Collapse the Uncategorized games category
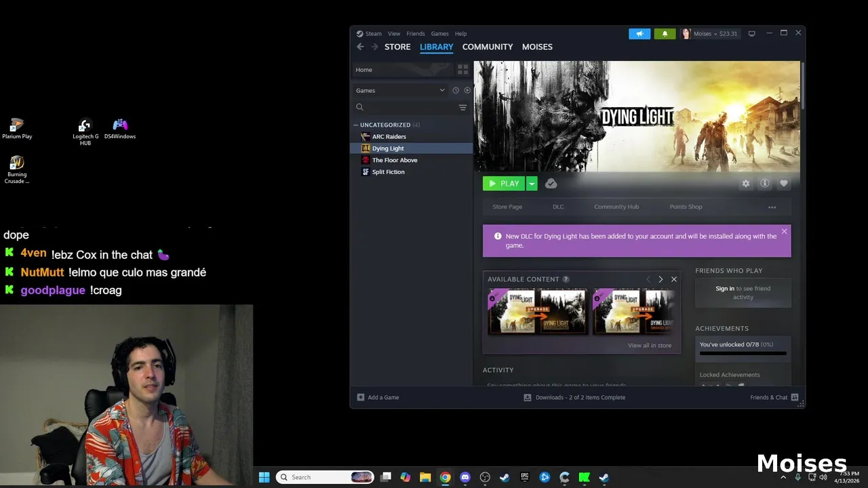The image size is (868, 488). tap(355, 125)
